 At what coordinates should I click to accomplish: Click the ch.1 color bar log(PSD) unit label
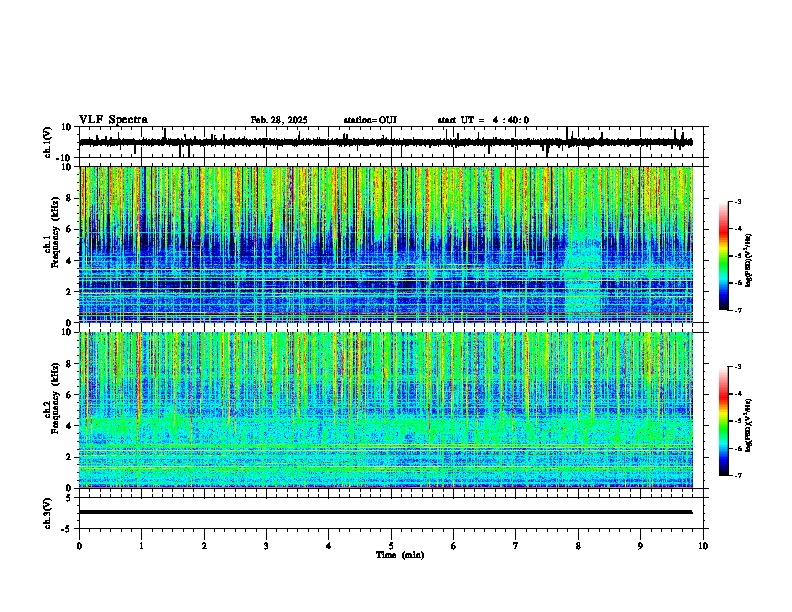click(x=749, y=260)
